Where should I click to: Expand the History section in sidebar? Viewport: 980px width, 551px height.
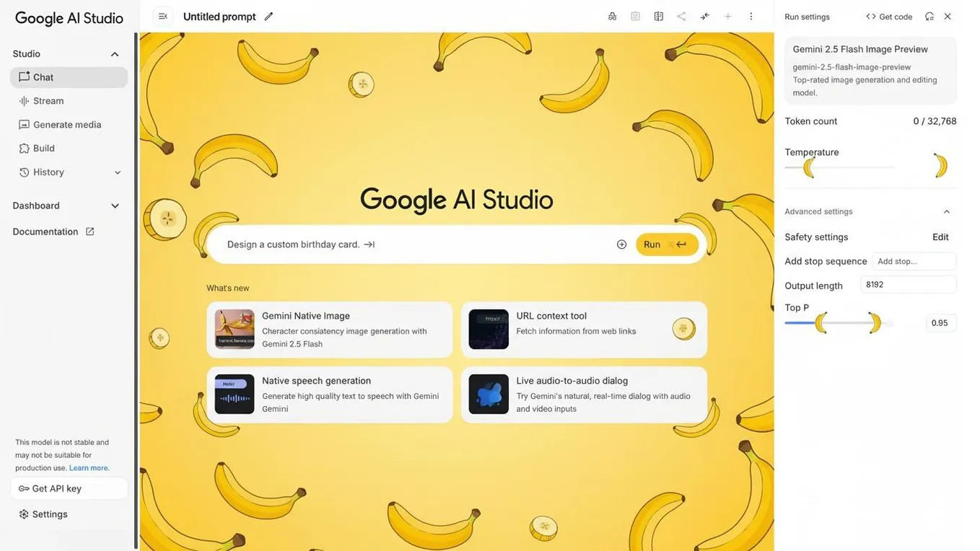(x=118, y=172)
